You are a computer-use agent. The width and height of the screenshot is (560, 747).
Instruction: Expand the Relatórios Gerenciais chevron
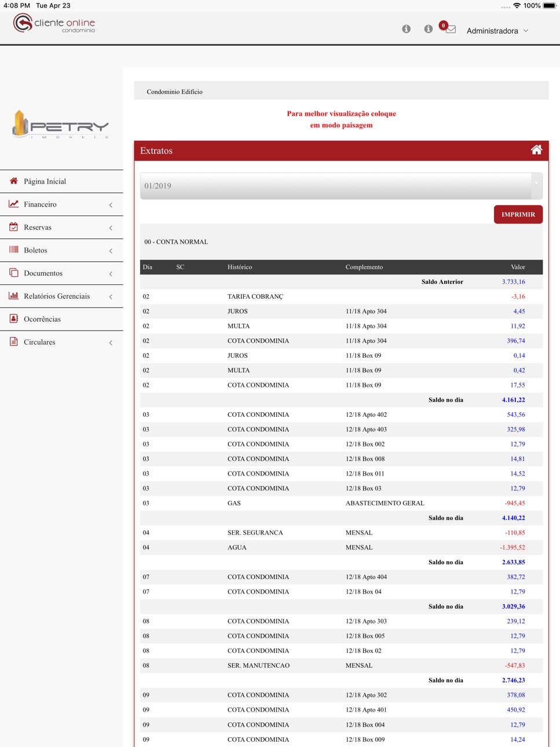pos(111,296)
